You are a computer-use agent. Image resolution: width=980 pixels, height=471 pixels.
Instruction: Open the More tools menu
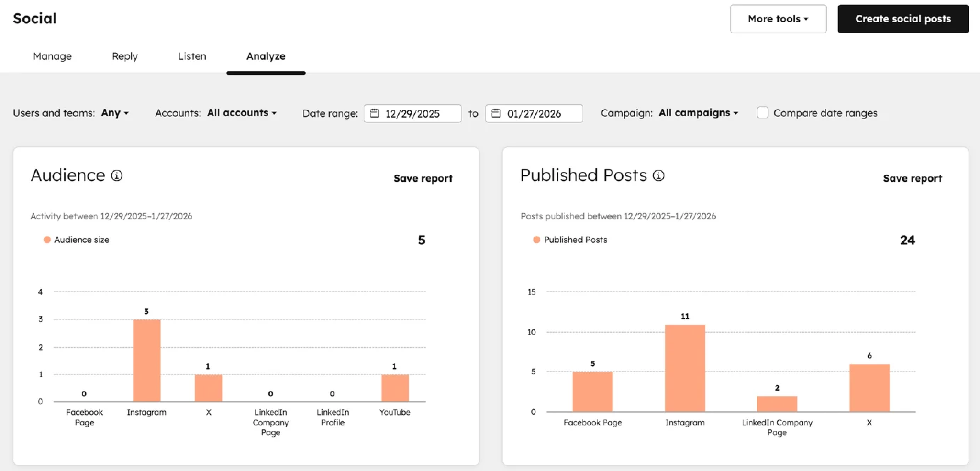pyautogui.click(x=778, y=19)
